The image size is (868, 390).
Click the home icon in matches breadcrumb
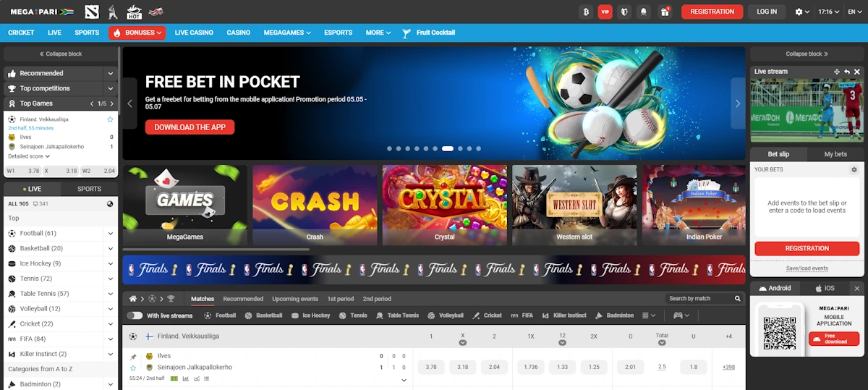click(x=132, y=298)
